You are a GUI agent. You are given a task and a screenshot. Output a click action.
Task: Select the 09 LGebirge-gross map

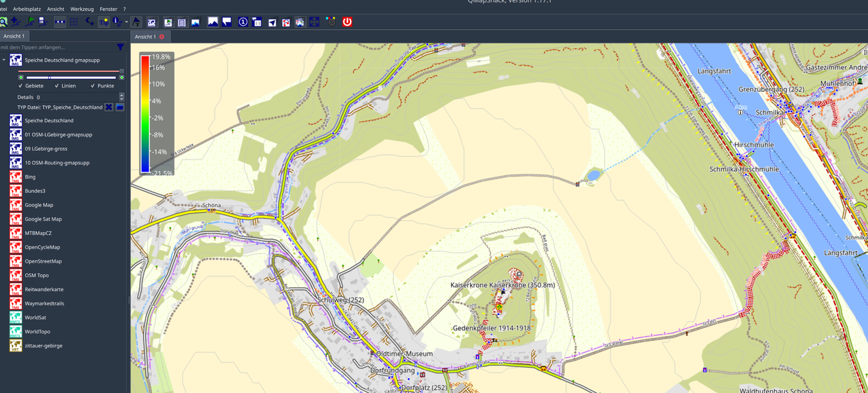tap(46, 149)
